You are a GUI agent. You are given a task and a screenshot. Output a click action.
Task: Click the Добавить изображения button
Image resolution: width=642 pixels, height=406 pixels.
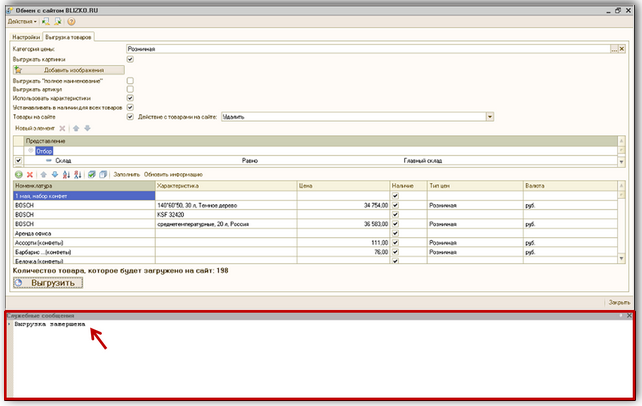click(x=68, y=70)
